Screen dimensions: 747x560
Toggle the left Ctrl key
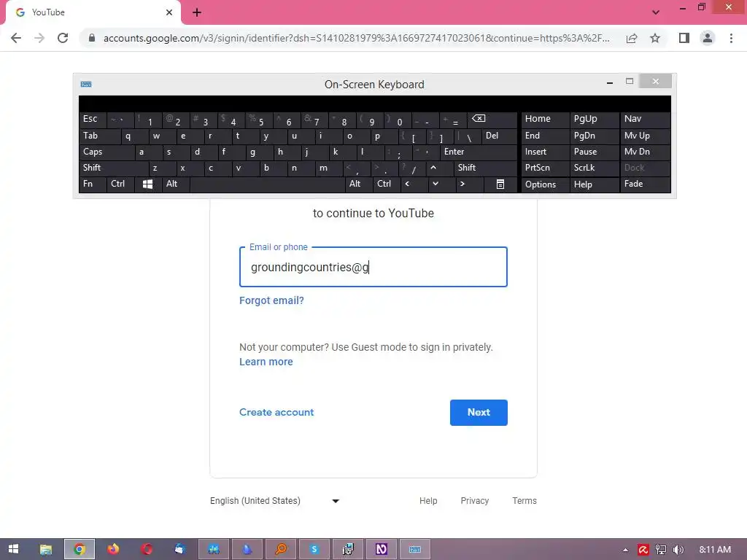120,184
